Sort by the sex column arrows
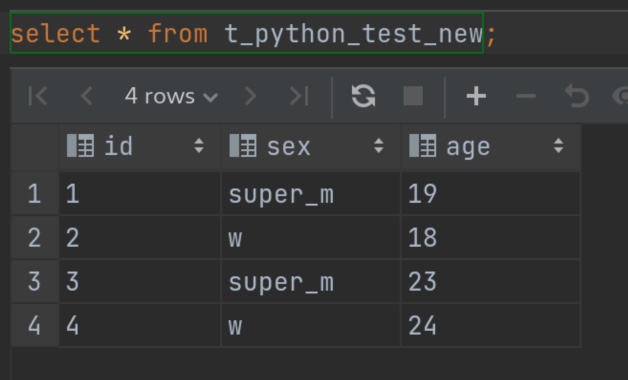 (378, 146)
